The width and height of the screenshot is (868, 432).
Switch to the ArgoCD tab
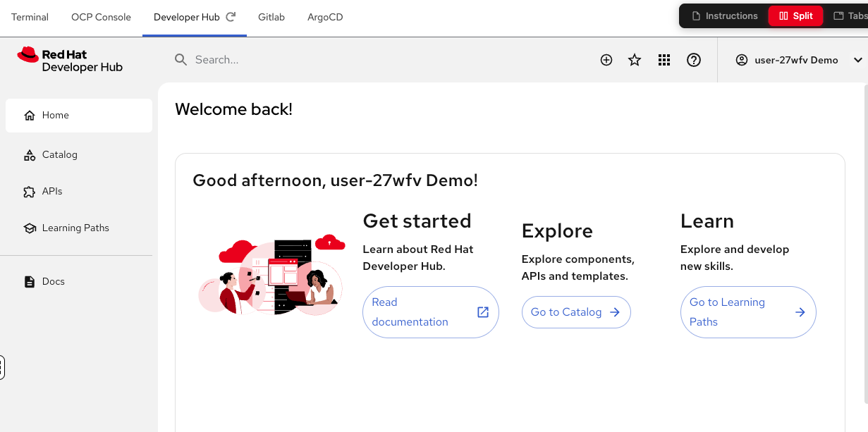[x=325, y=17]
